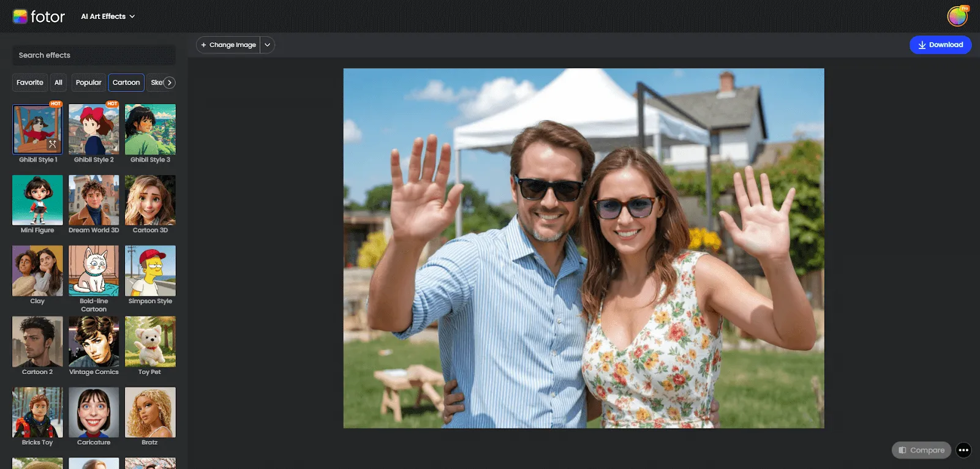Screen dimensions: 980x469
Task: Switch to the Popular tab
Action: pyautogui.click(x=89, y=83)
